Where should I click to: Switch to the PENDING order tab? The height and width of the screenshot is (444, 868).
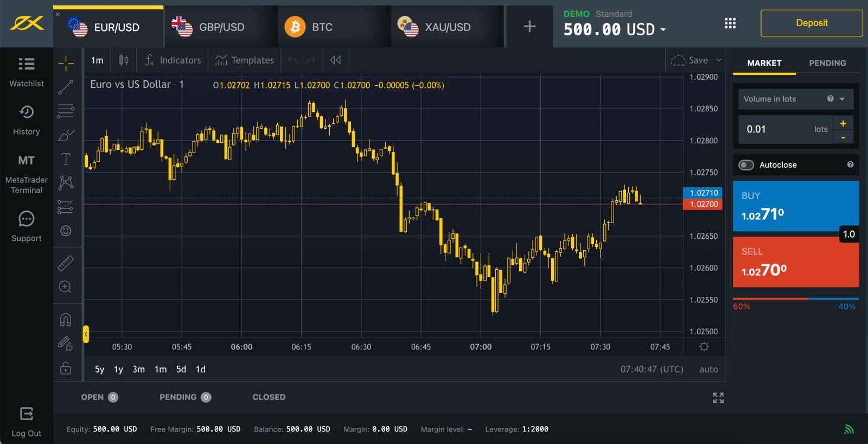[827, 63]
